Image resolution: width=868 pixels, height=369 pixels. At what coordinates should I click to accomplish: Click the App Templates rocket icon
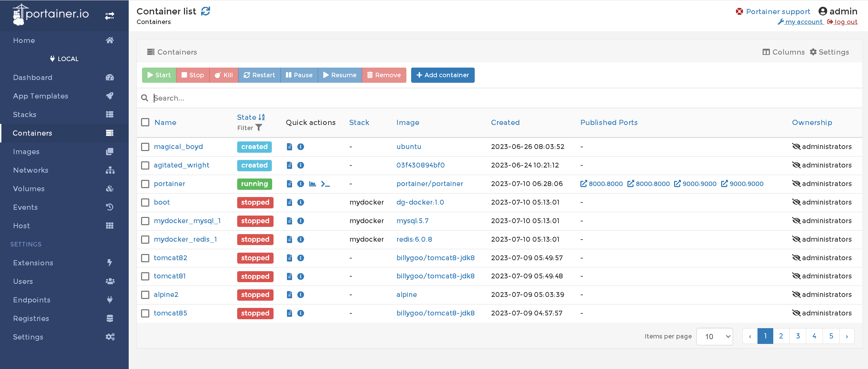pyautogui.click(x=110, y=96)
